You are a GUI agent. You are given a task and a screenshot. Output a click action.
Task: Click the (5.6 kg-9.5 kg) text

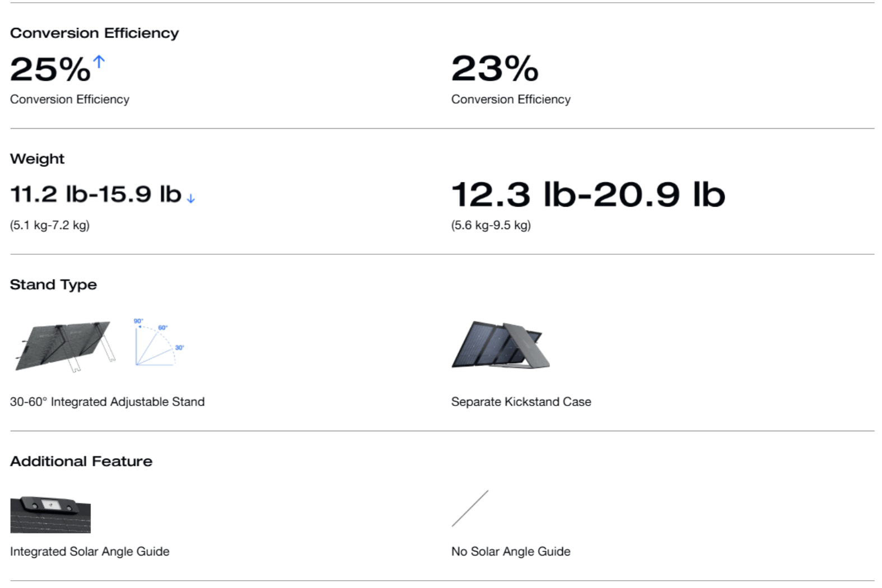tap(491, 225)
